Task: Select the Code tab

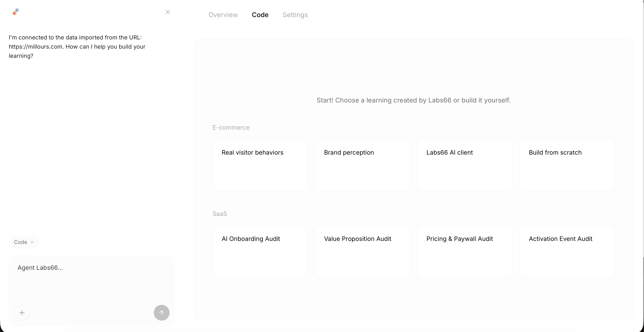Action: [260, 15]
